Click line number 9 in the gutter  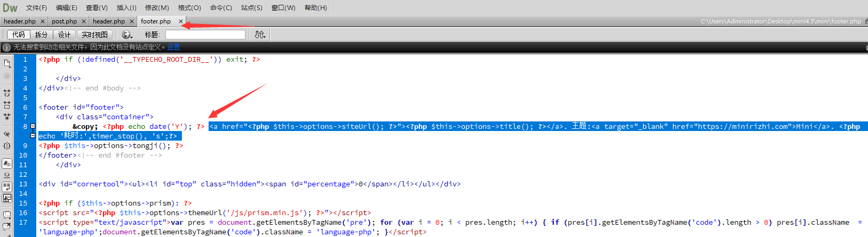(25, 145)
